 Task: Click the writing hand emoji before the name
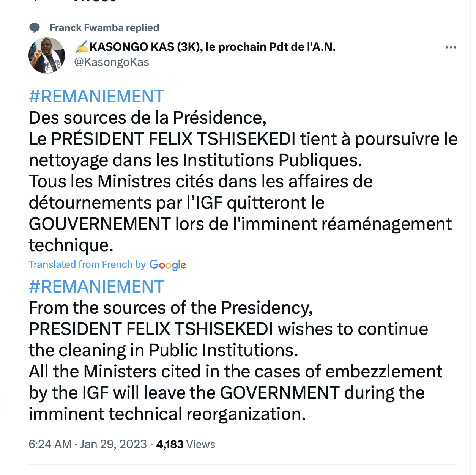(82, 47)
